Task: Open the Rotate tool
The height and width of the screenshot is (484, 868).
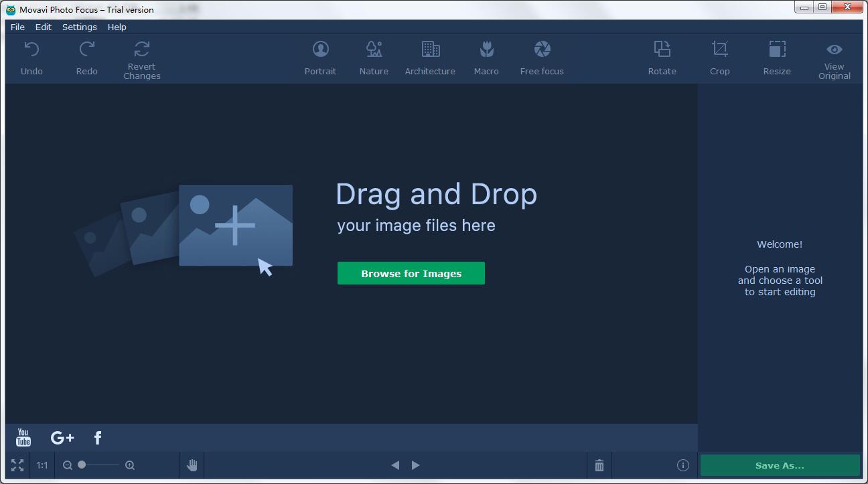Action: pos(662,58)
